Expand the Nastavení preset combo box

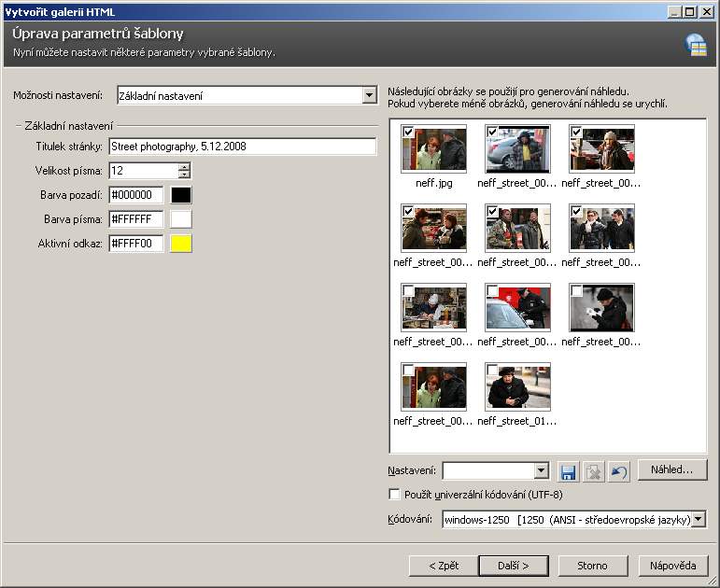pos(541,471)
